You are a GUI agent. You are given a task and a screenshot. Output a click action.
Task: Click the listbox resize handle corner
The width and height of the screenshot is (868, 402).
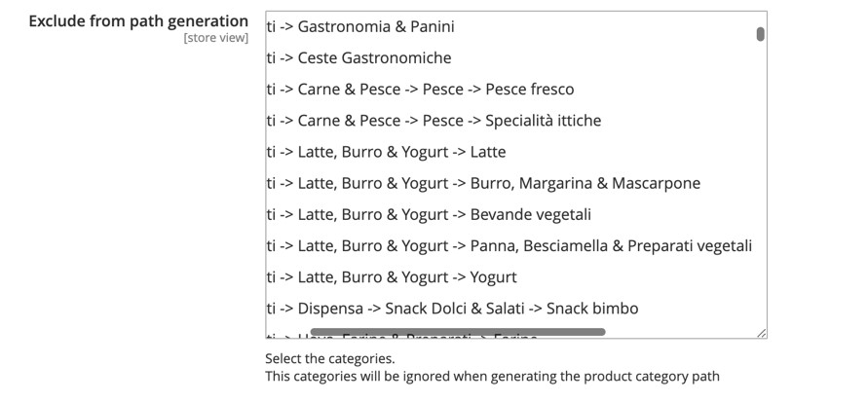coord(761,333)
